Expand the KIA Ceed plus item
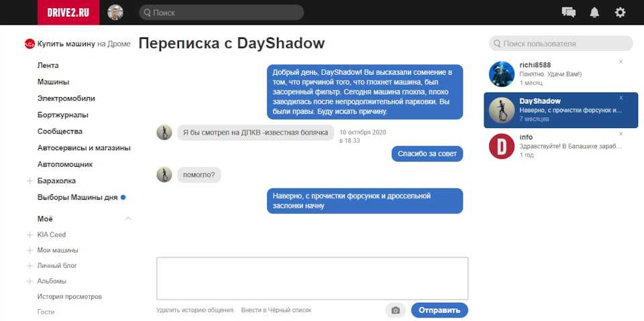This screenshot has height=321, width=644. (x=30, y=235)
